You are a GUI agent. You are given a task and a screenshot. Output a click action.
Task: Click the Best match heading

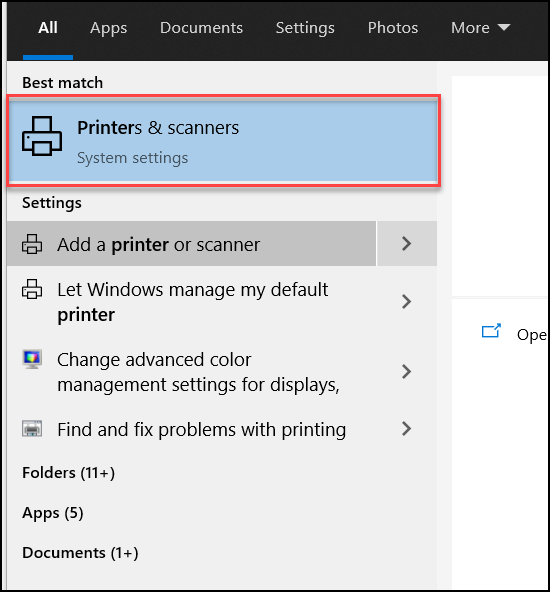(x=62, y=82)
